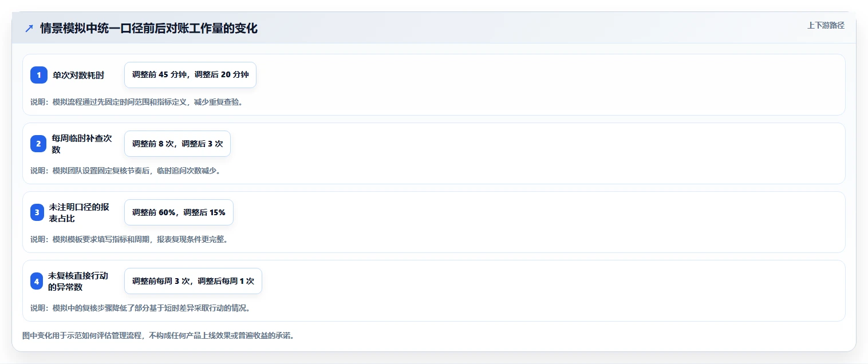Select the 未复核直接行动的异常数 label

tap(78, 281)
